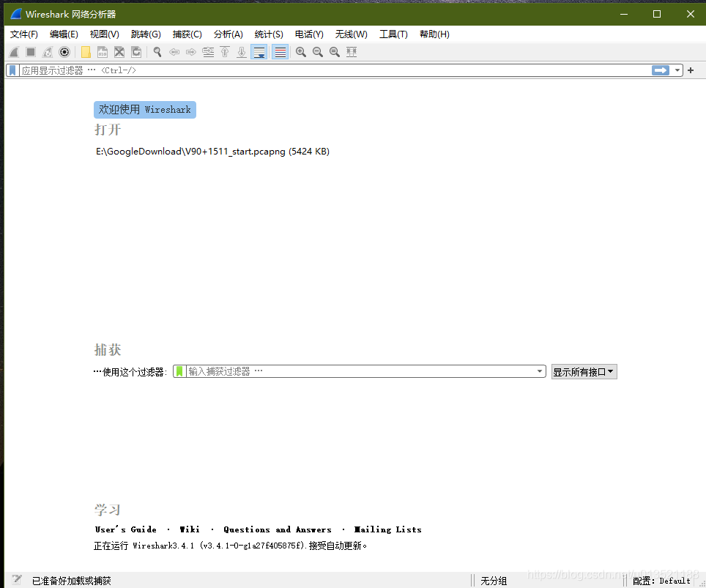
Task: Open the Mailing Lists link
Action: coord(388,529)
